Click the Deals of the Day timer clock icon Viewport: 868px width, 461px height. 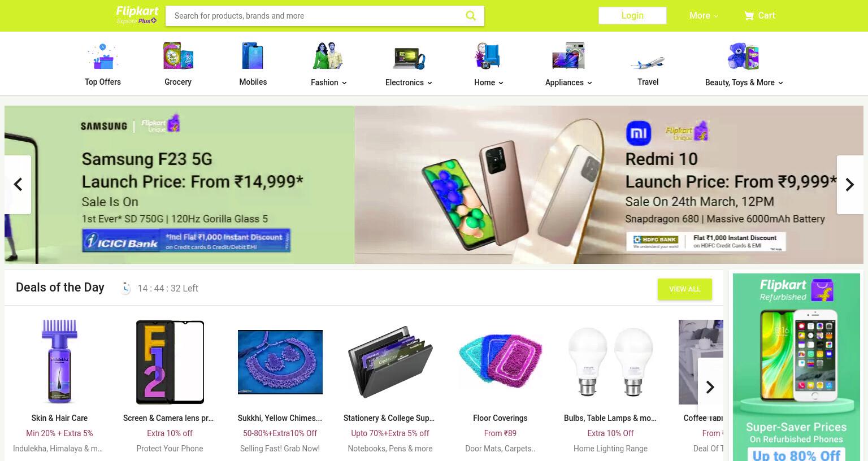pyautogui.click(x=125, y=288)
